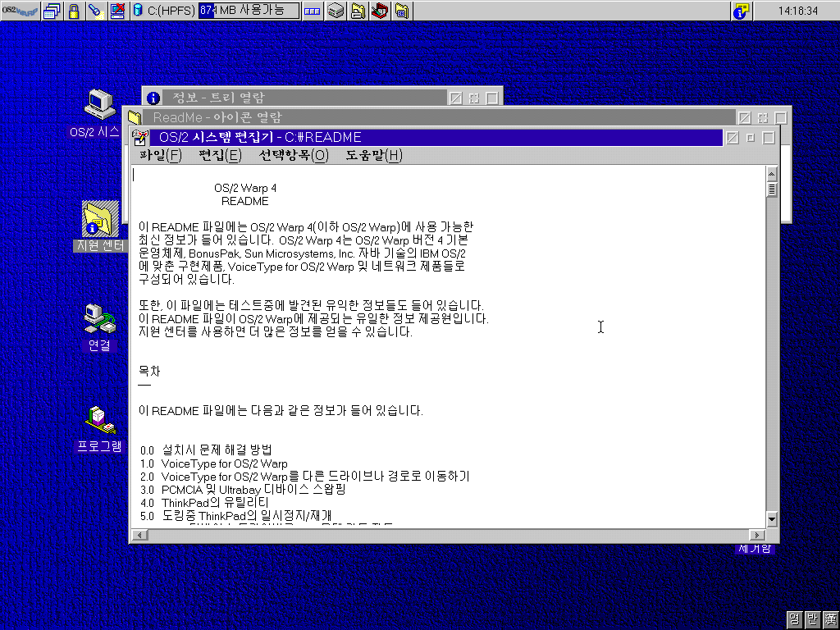Open the Window List icon in WarpCenter

tap(52, 11)
